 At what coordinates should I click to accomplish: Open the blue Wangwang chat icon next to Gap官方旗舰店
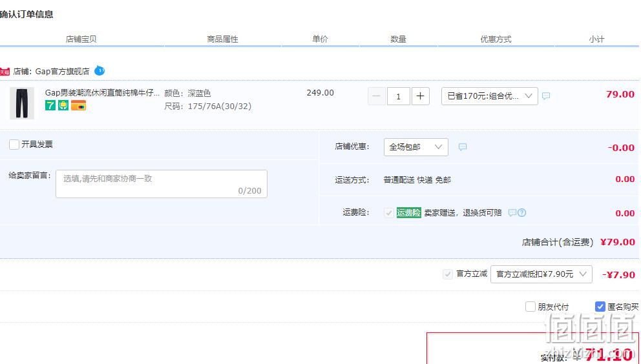coord(100,71)
